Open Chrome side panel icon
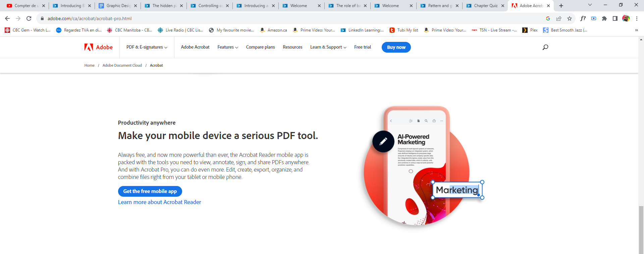The image size is (644, 254). (x=615, y=18)
